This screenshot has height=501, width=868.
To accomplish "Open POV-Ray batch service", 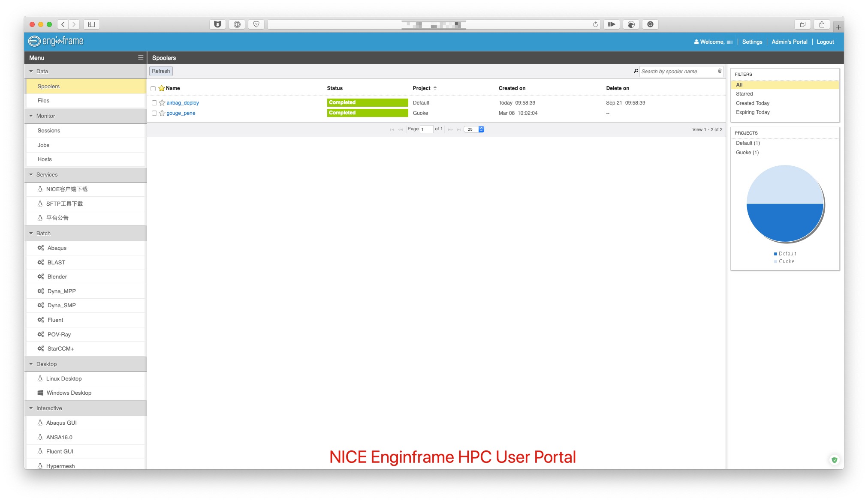I will click(x=86, y=334).
